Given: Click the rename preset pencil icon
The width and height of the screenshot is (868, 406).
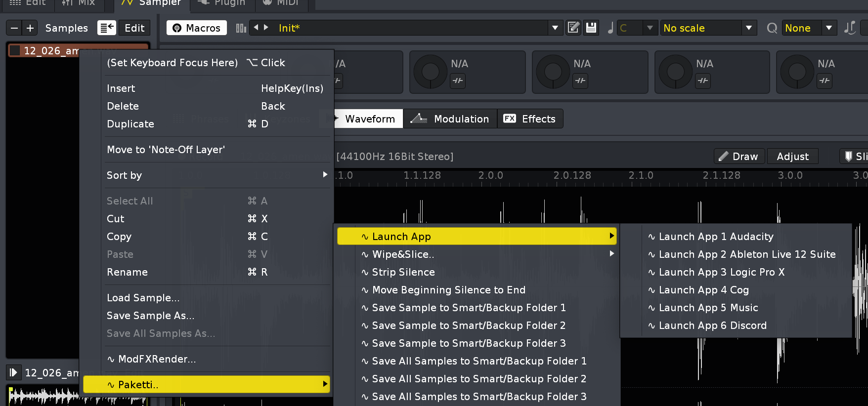Looking at the screenshot, I should pos(573,28).
